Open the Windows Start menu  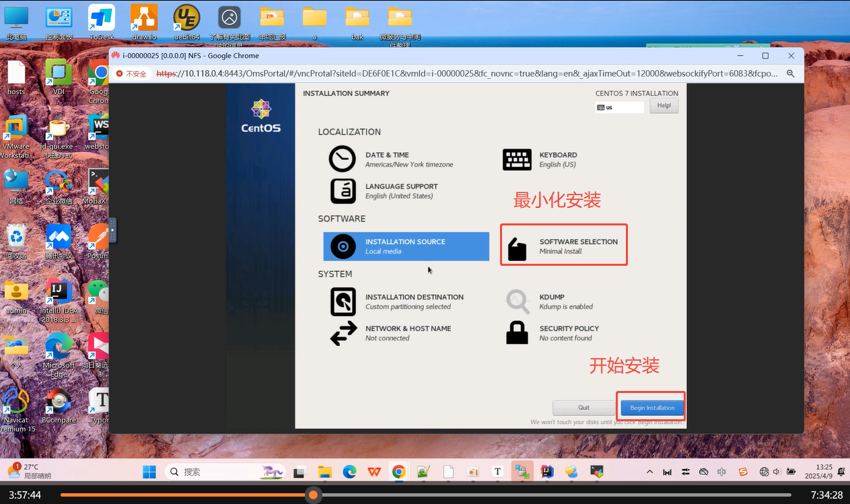[x=149, y=472]
